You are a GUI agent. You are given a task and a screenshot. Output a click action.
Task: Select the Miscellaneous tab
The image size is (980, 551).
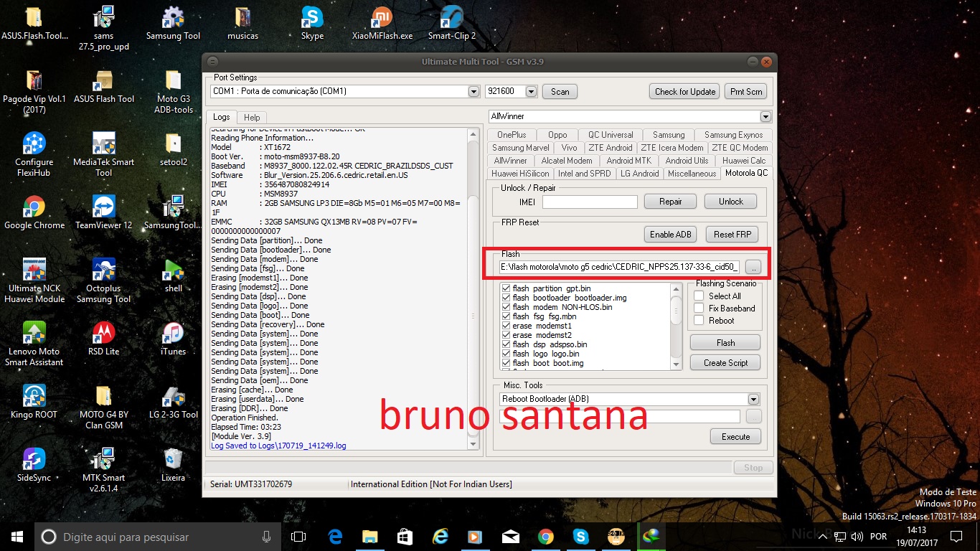(692, 174)
